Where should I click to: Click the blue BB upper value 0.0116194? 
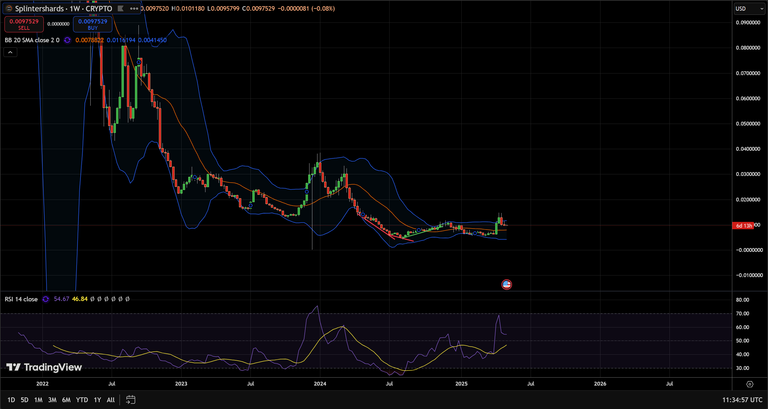(x=120, y=40)
